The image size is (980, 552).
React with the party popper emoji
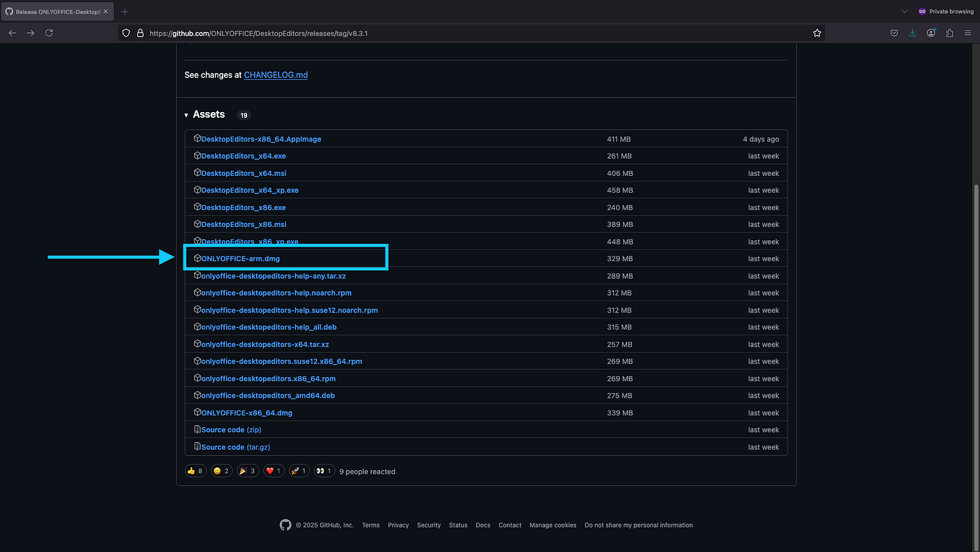pos(248,471)
